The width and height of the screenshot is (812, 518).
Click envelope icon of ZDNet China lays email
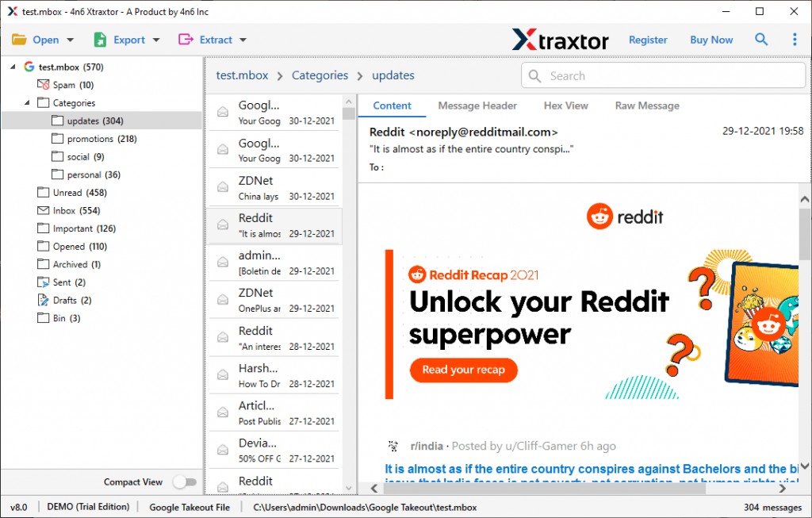click(x=223, y=187)
